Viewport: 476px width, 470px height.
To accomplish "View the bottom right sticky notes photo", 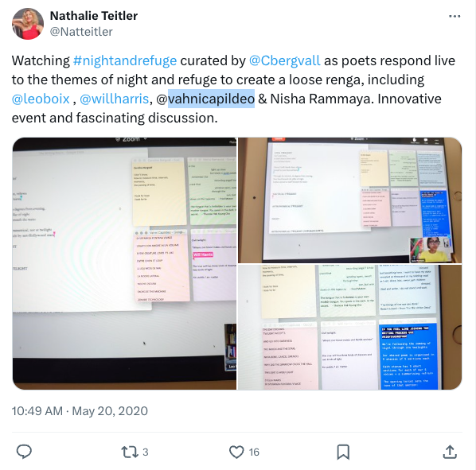I will 349,327.
